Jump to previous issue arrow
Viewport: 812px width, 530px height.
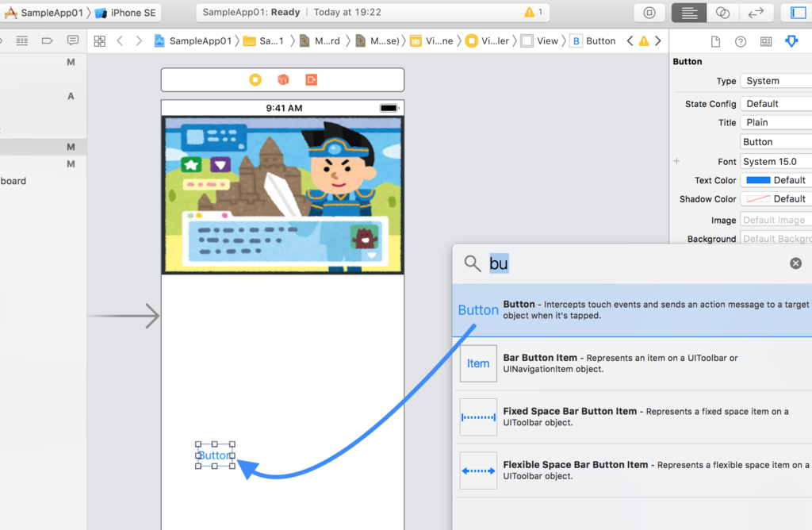pos(630,41)
